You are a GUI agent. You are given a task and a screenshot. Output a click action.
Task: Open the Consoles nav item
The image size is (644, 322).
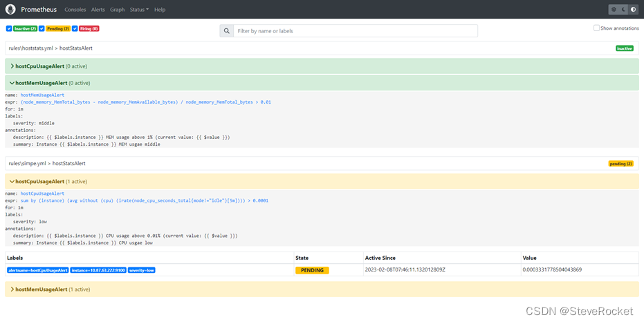tap(75, 10)
